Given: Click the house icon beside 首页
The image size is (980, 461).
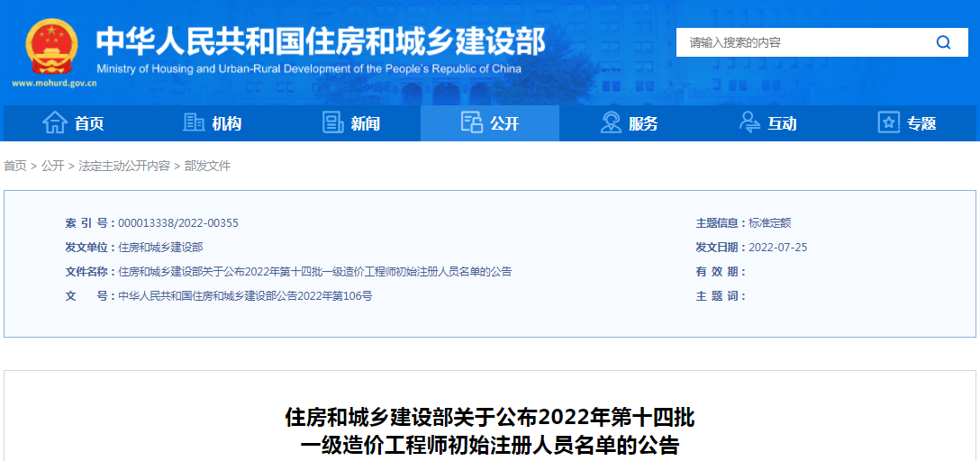Looking at the screenshot, I should [54, 122].
